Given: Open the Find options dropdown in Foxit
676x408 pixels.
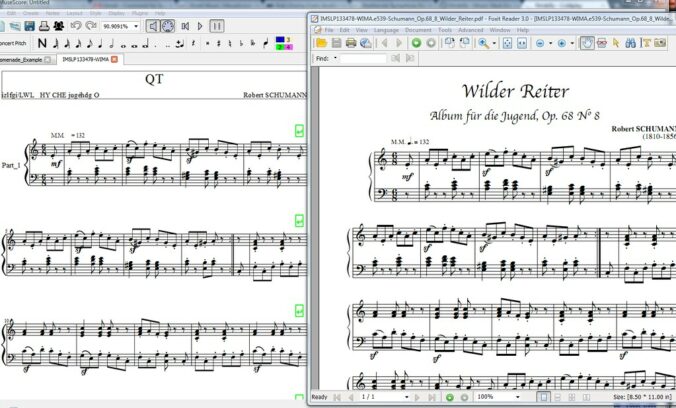Looking at the screenshot, I should [335, 58].
